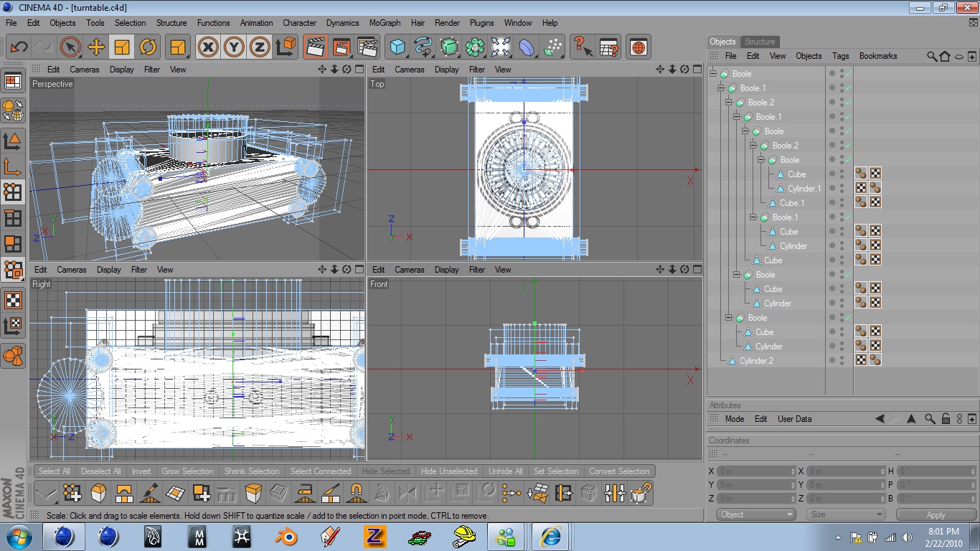The image size is (980, 551).
Task: Click the Apply button
Action: [936, 514]
